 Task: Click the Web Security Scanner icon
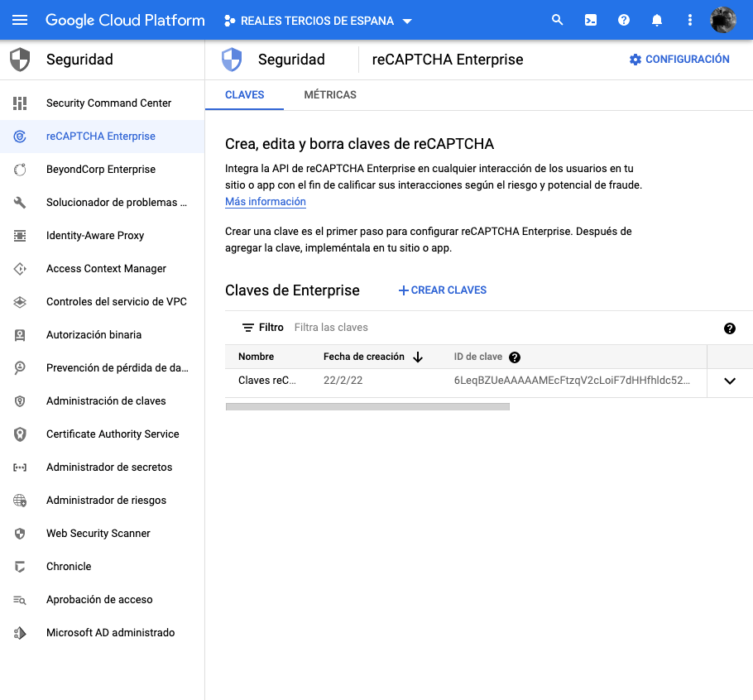click(20, 534)
